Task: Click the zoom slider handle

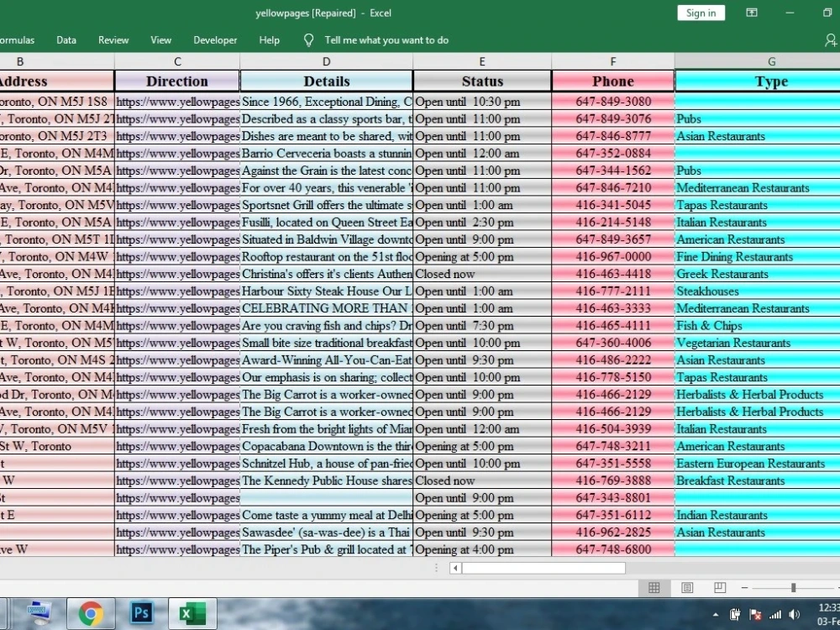Action: (794, 588)
